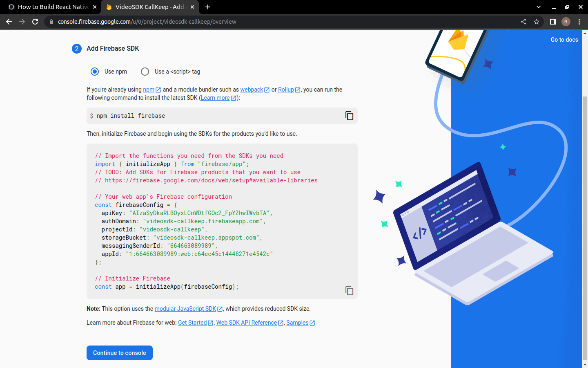Go forward in browser history
The height and width of the screenshot is (368, 588).
tap(22, 22)
